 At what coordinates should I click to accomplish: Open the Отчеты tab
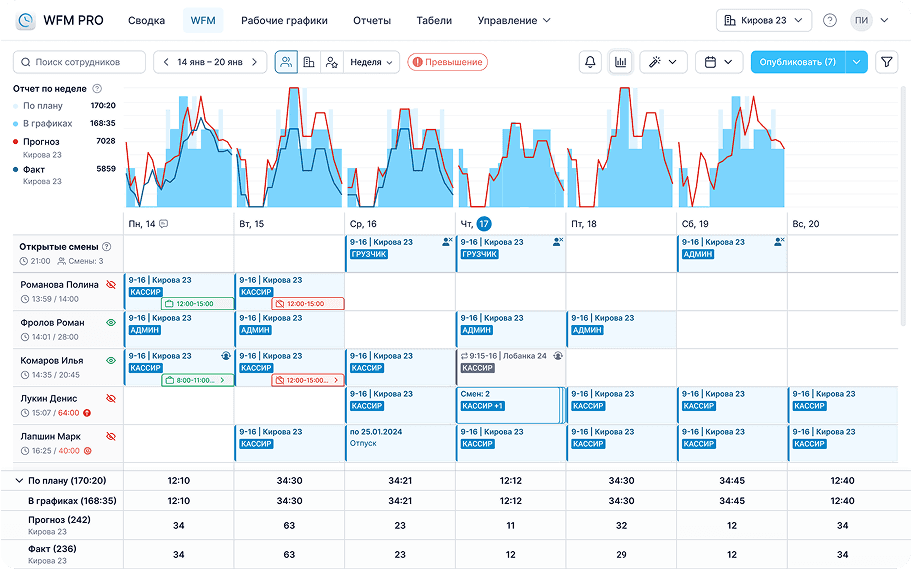point(372,20)
